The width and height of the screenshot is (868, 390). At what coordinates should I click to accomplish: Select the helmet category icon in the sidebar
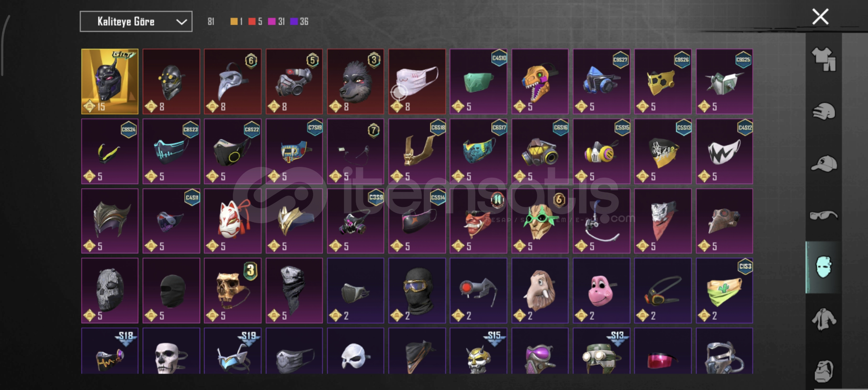point(824,111)
